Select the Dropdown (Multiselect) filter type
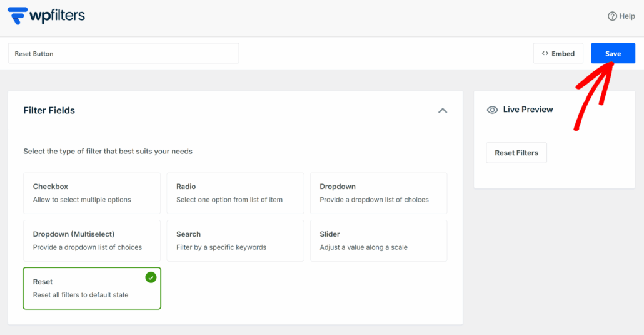The height and width of the screenshot is (335, 644). 92,240
